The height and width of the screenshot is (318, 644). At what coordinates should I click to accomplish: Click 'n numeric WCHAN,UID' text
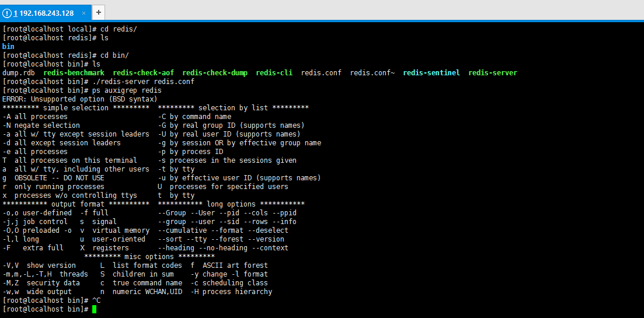pyautogui.click(x=141, y=292)
